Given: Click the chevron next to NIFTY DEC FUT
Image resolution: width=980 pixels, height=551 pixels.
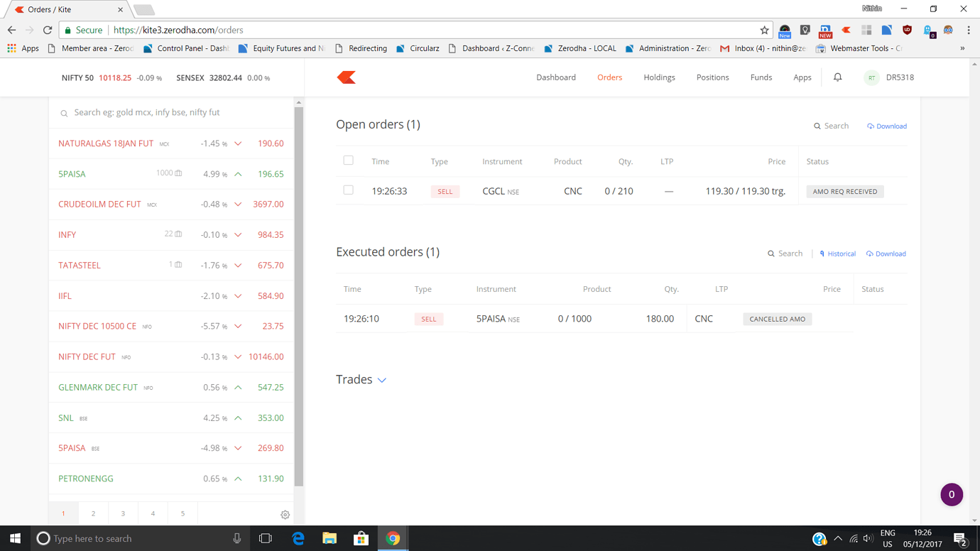Looking at the screenshot, I should [237, 356].
